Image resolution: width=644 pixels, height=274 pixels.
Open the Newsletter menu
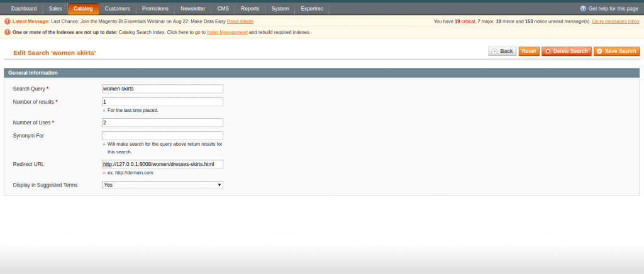coord(193,9)
